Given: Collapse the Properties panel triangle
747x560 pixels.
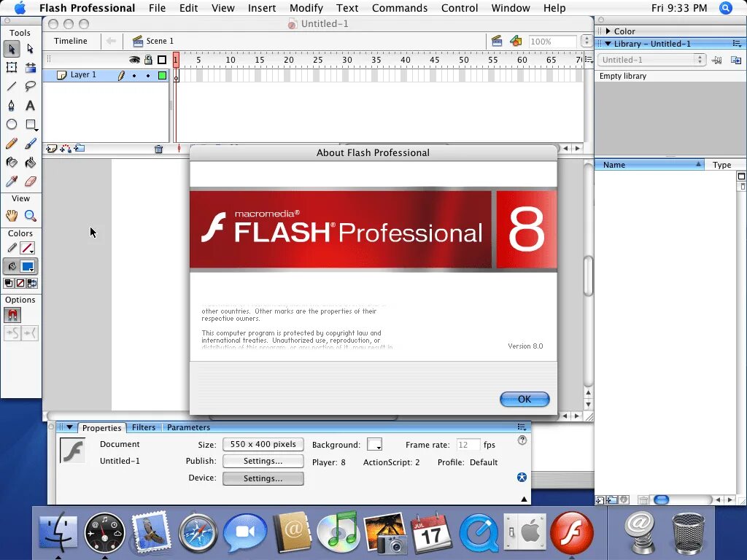Looking at the screenshot, I should click(69, 427).
